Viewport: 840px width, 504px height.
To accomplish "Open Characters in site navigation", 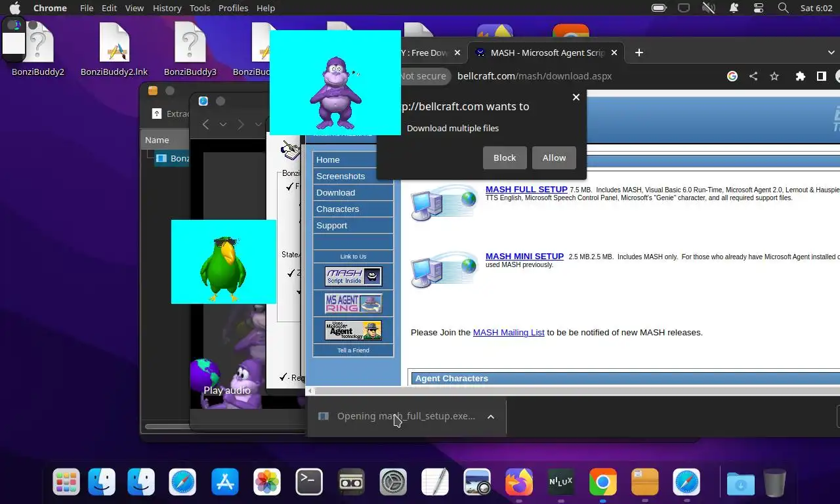I will pyautogui.click(x=353, y=209).
